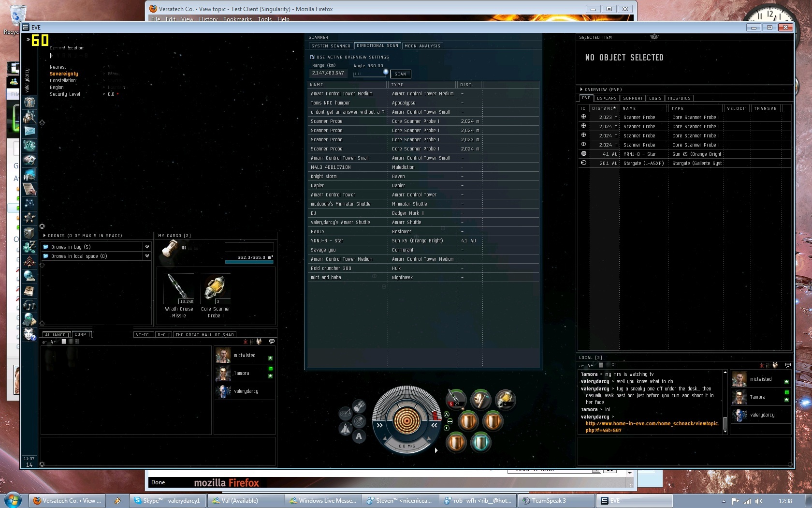Open the star map constellation icon in sidebar
This screenshot has height=508, width=812.
click(29, 203)
